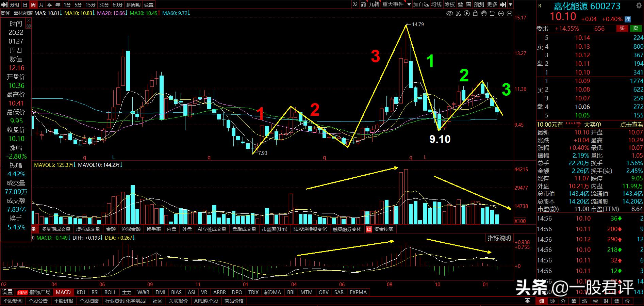Open 个股新闻 stock news
This screenshot has height=306, width=644.
[13, 301]
